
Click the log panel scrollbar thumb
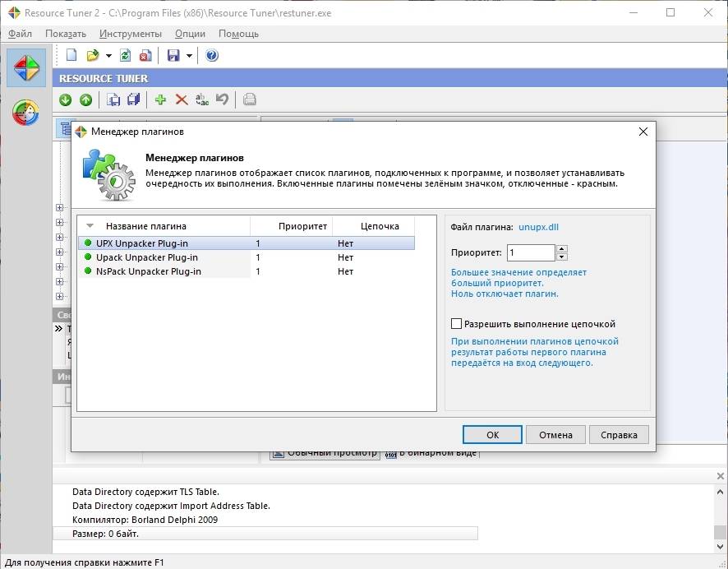point(720,532)
